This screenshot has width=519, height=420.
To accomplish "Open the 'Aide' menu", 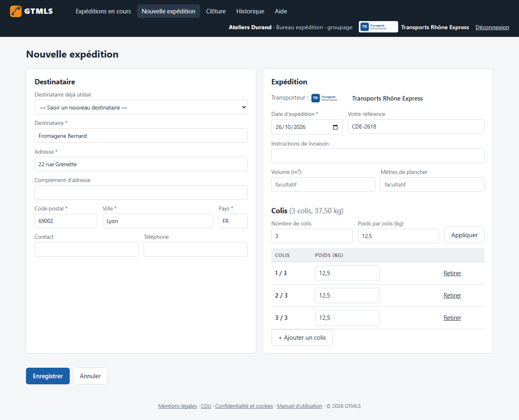I will pyautogui.click(x=281, y=11).
